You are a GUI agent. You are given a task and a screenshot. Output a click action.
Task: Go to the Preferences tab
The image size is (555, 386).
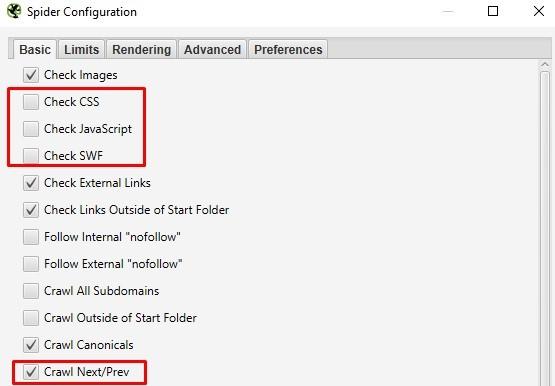(288, 50)
